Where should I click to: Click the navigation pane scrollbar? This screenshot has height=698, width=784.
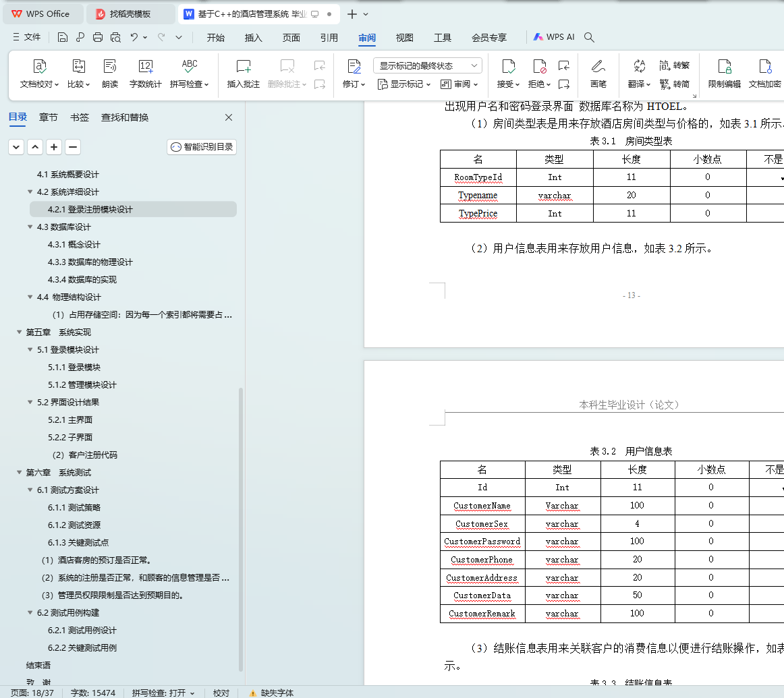pyautogui.click(x=241, y=529)
